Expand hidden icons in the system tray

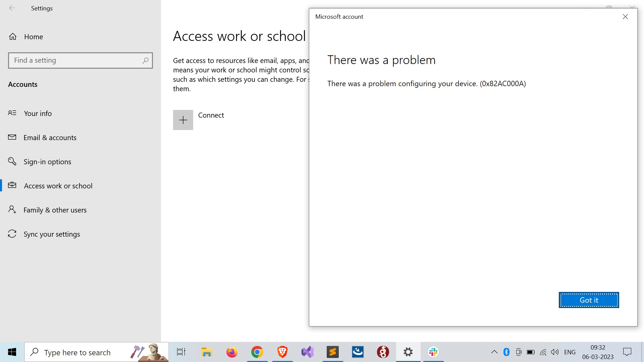(494, 352)
